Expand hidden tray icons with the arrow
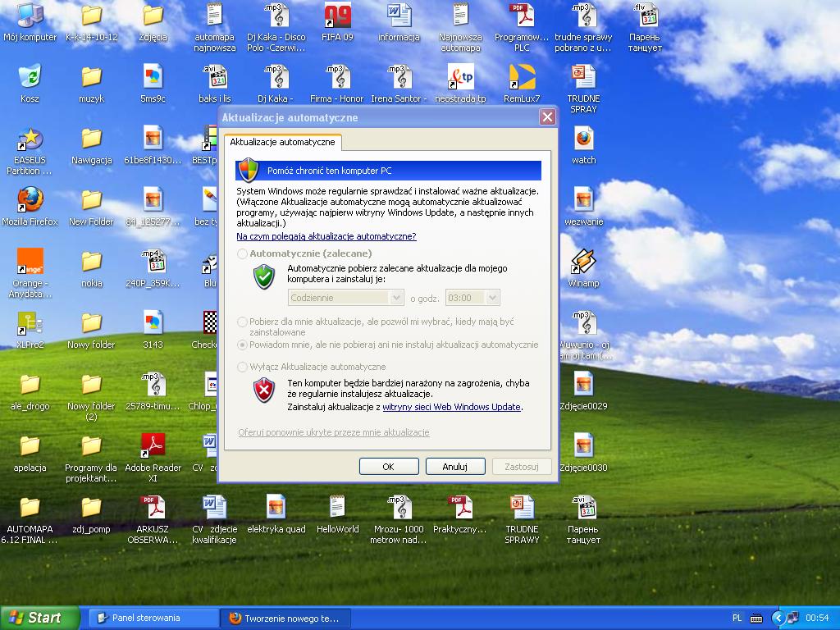Image resolution: width=840 pixels, height=630 pixels. pyautogui.click(x=778, y=619)
